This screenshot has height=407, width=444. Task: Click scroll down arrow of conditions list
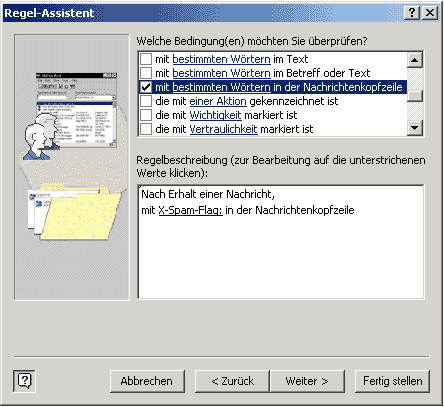point(415,127)
